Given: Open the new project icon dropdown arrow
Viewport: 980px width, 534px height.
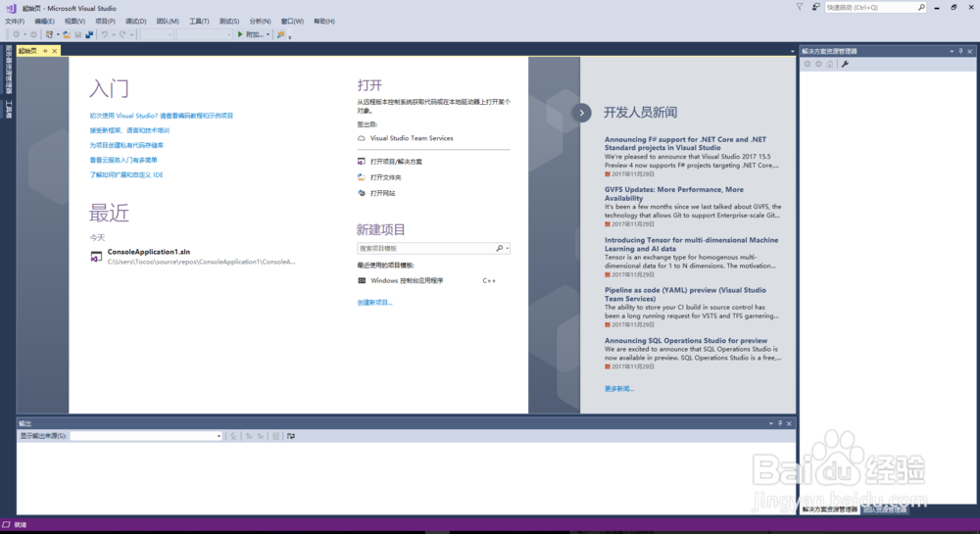Looking at the screenshot, I should 58,34.
